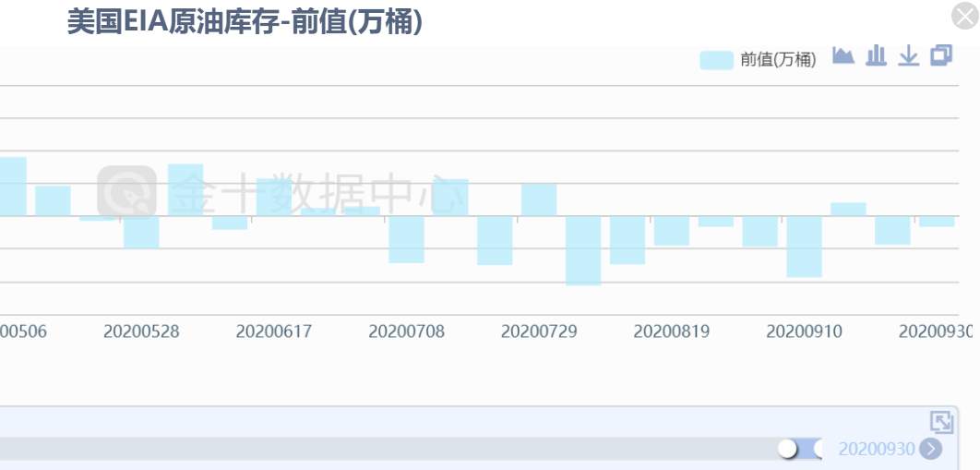Click the chart title 美国EIA原油库存-前值(万桶)

click(245, 22)
